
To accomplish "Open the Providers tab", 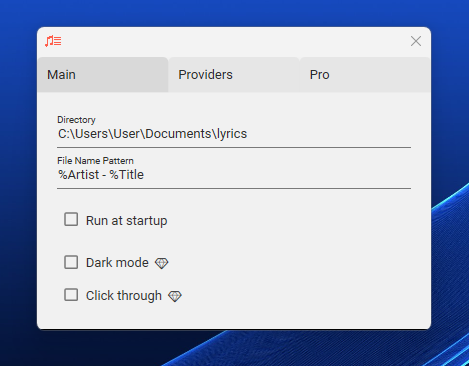I will (234, 75).
